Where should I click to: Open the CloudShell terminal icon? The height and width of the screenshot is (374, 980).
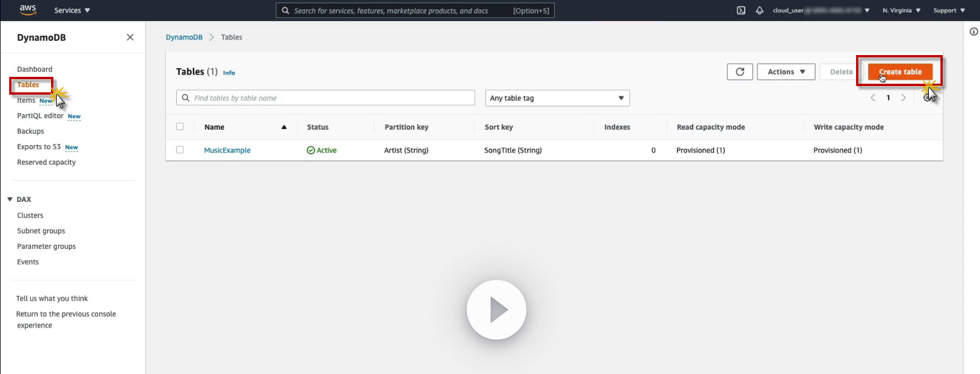coord(741,10)
